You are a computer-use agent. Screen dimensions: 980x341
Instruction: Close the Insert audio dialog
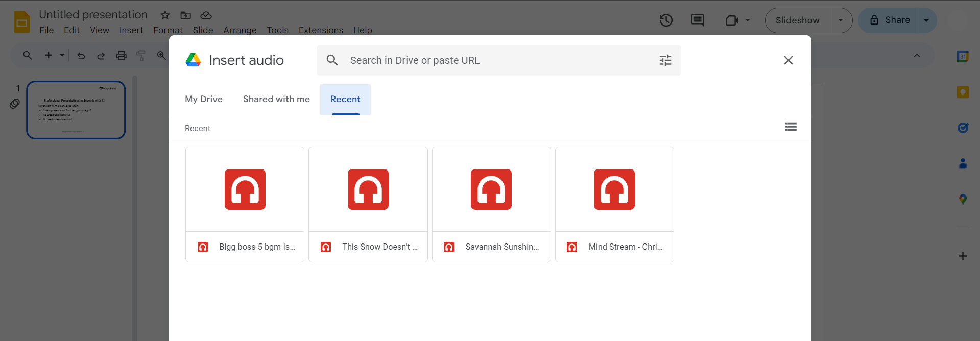click(x=788, y=60)
